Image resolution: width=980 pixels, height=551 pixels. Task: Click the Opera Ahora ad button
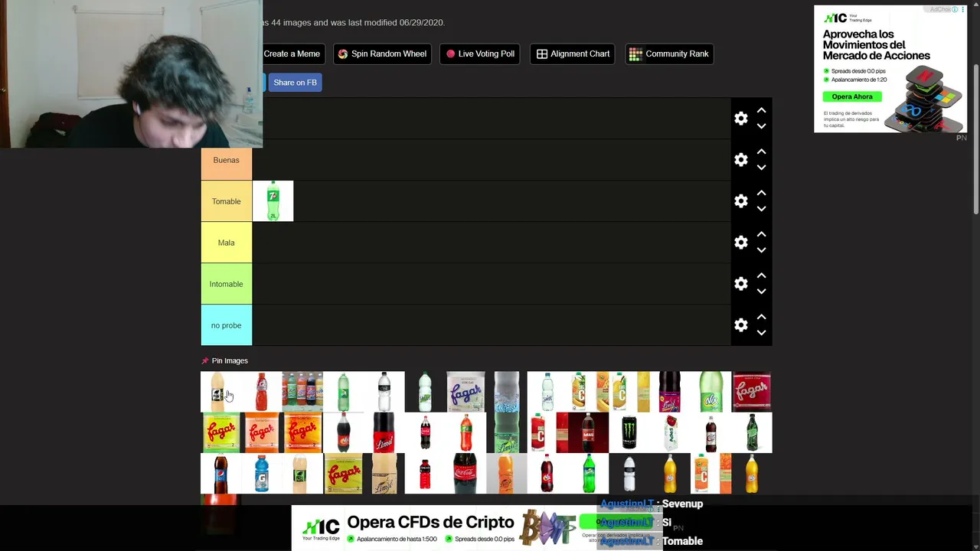pyautogui.click(x=852, y=96)
